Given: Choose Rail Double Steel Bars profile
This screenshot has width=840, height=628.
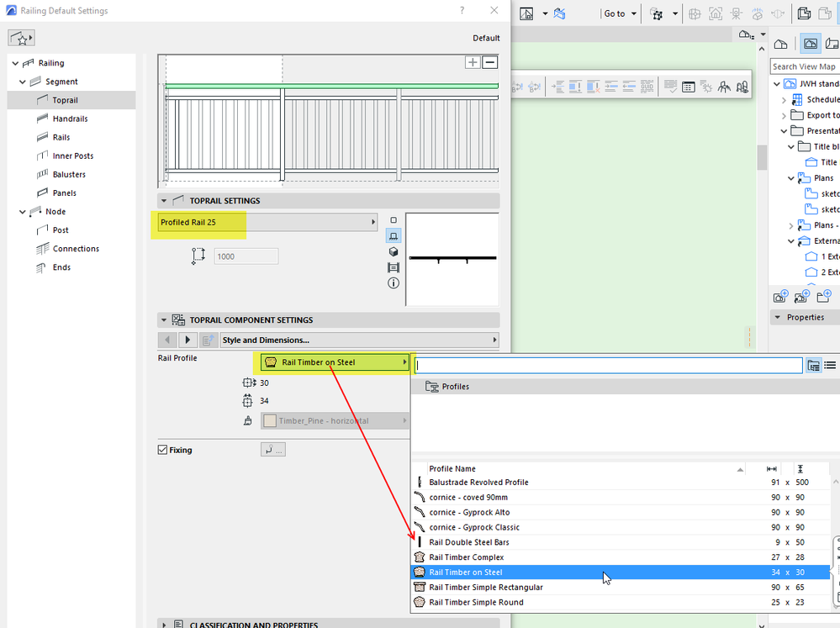Looking at the screenshot, I should 621,542.
